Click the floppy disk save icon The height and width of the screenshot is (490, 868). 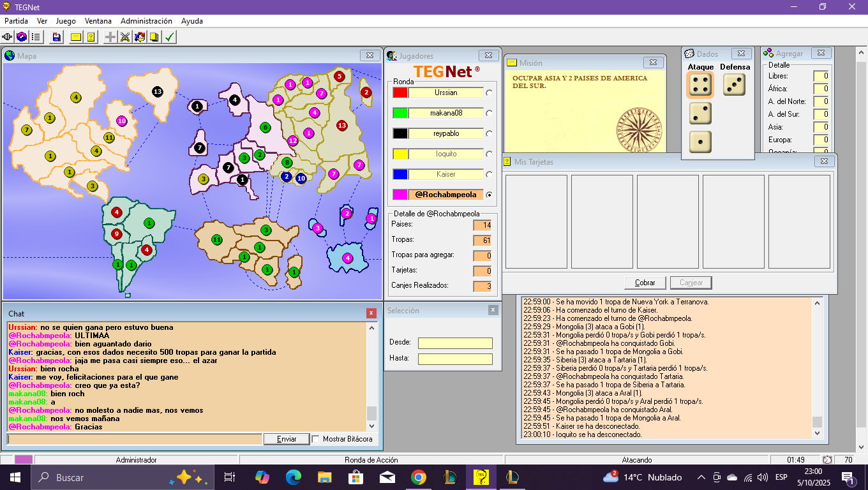click(57, 37)
